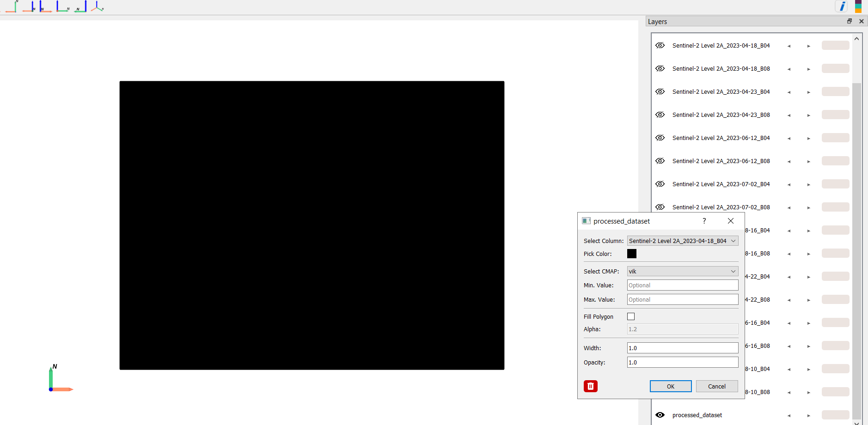
Task: Float the Layers panel with undock icon
Action: [849, 21]
